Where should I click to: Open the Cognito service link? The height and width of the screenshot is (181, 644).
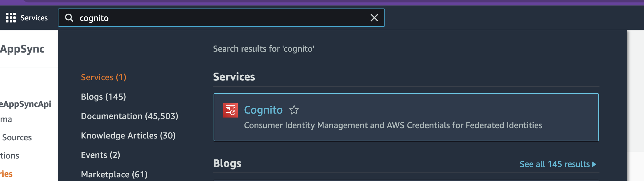coord(263,110)
